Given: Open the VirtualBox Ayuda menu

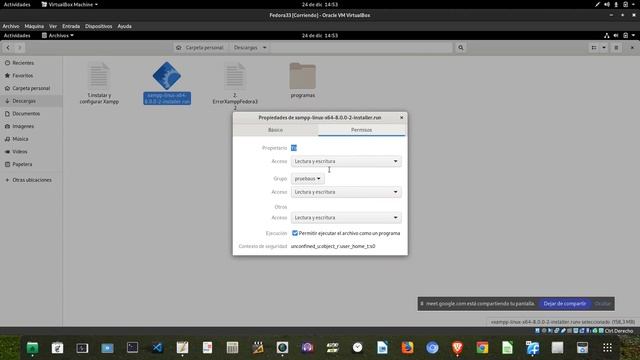Looking at the screenshot, I should pyautogui.click(x=124, y=26).
